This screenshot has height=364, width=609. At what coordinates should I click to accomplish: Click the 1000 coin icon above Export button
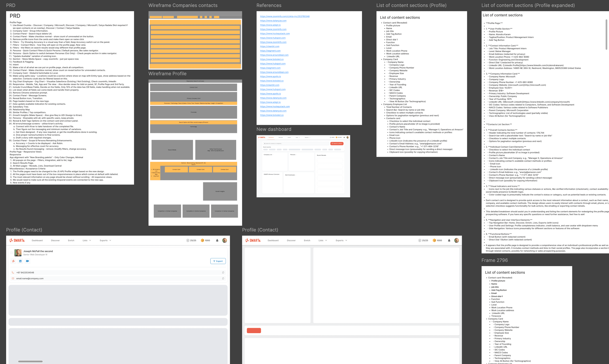click(202, 240)
